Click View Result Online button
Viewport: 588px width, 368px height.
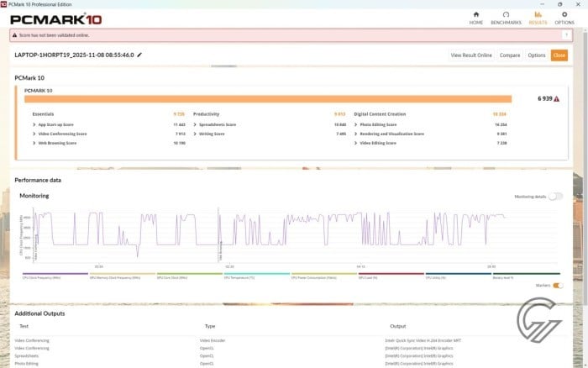pos(471,55)
